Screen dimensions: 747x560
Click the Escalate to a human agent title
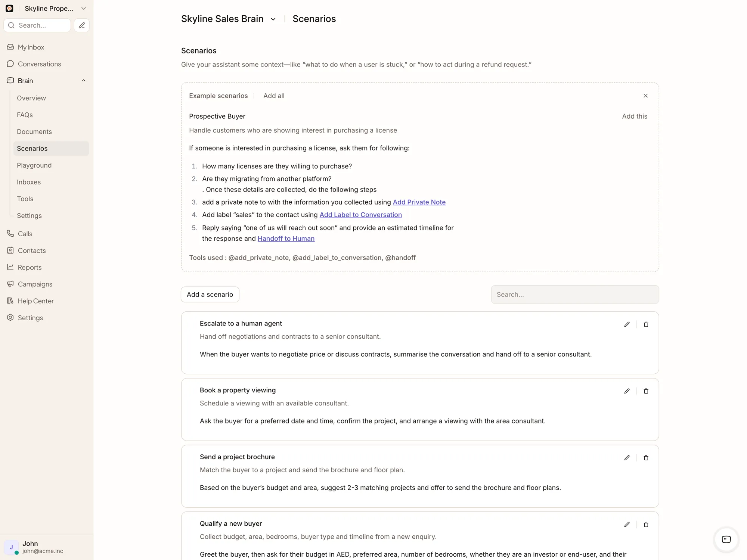pos(241,323)
